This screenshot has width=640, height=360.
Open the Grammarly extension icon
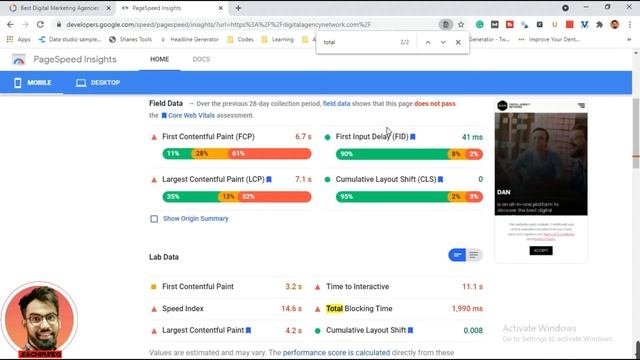click(x=480, y=24)
